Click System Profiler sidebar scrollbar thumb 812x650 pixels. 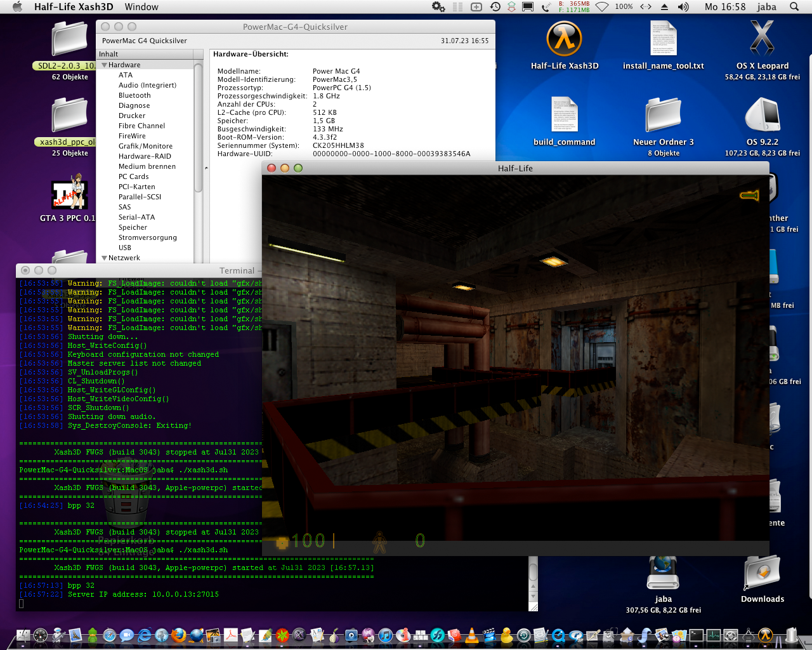(198, 127)
